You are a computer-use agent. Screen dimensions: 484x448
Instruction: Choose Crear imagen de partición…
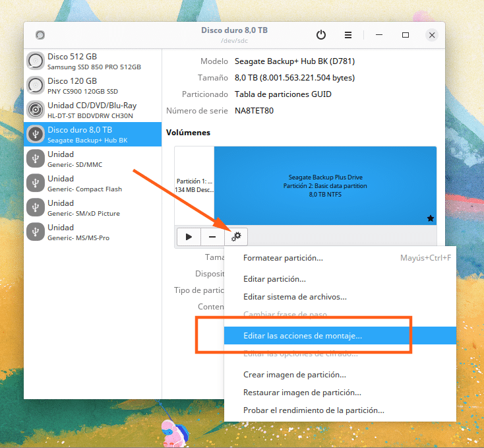tap(340, 375)
